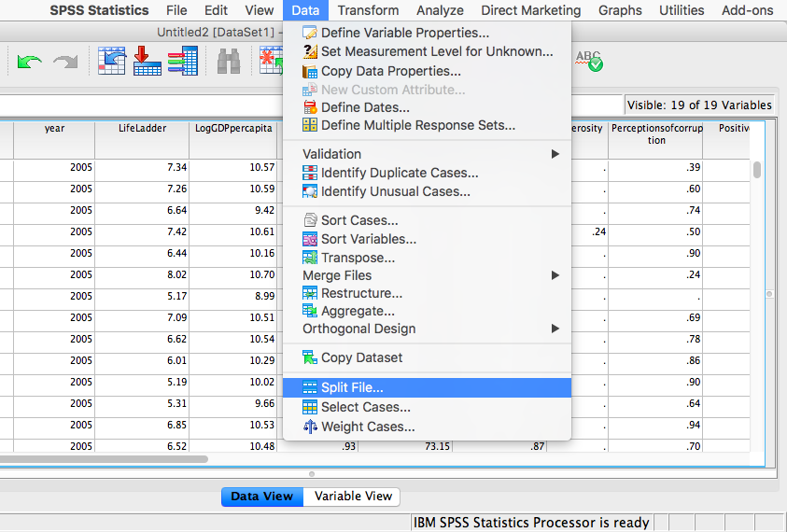
Task: Click the Restructure icon
Action: [310, 293]
